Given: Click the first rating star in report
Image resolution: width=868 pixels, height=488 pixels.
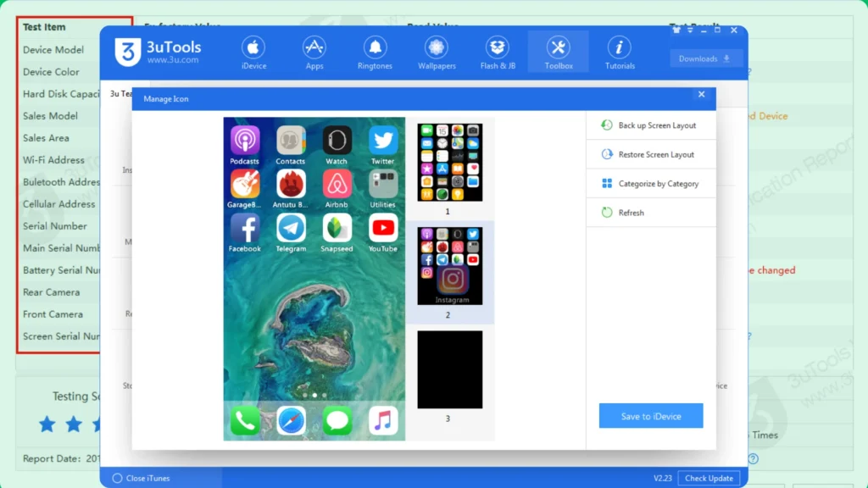Looking at the screenshot, I should pyautogui.click(x=47, y=424).
